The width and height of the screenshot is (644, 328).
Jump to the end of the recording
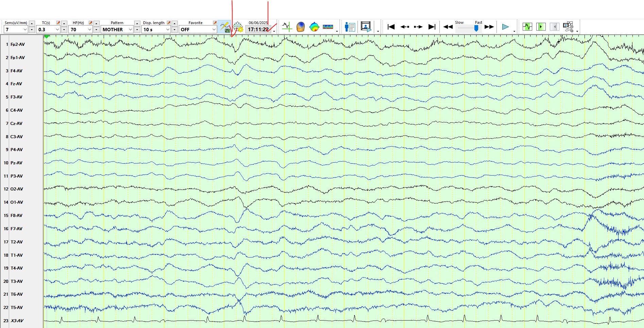[432, 27]
